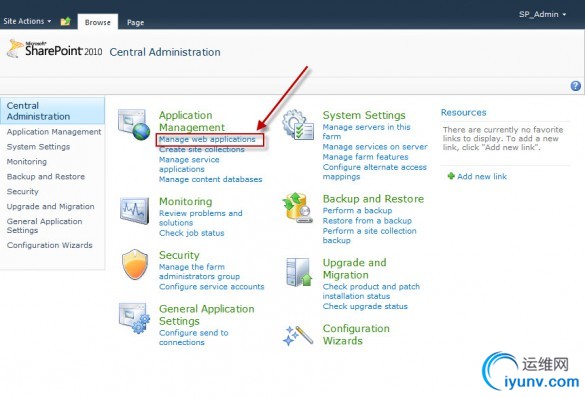Viewport: 585px width, 398px height.
Task: Click the Backup and Restore database icon
Action: (x=298, y=208)
